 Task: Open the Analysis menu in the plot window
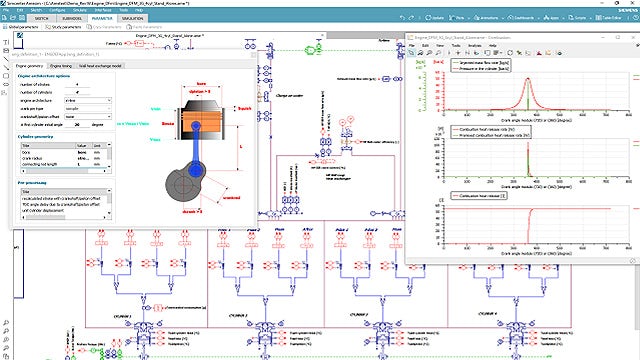[x=474, y=45]
